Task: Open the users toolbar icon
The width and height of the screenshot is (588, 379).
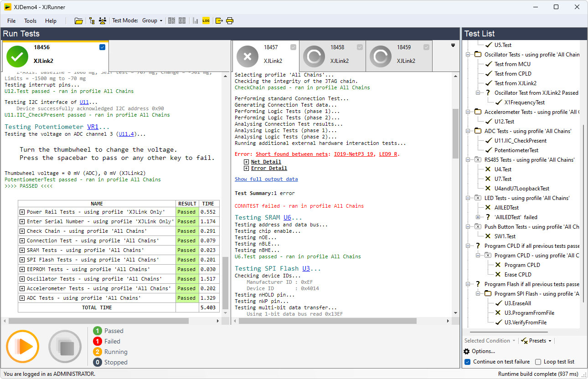Action: 103,20
